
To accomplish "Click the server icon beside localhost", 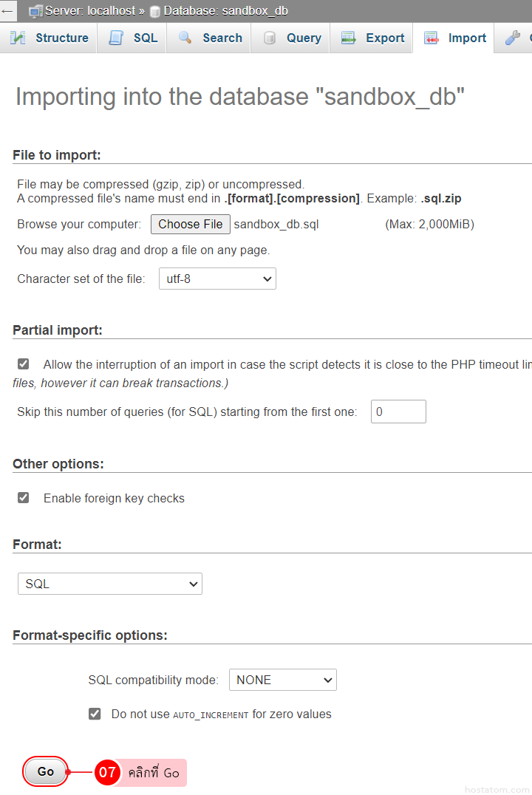I will [x=35, y=11].
